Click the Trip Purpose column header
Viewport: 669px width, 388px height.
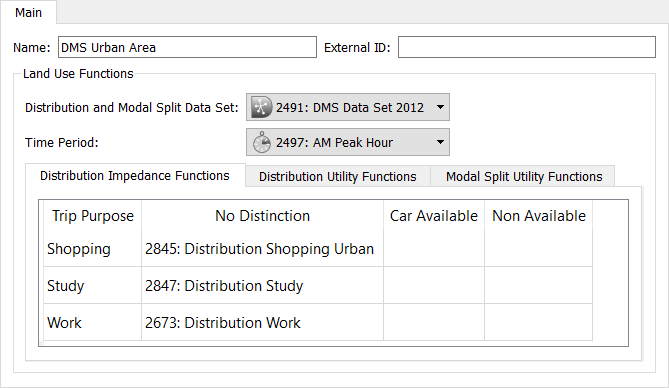(x=93, y=216)
